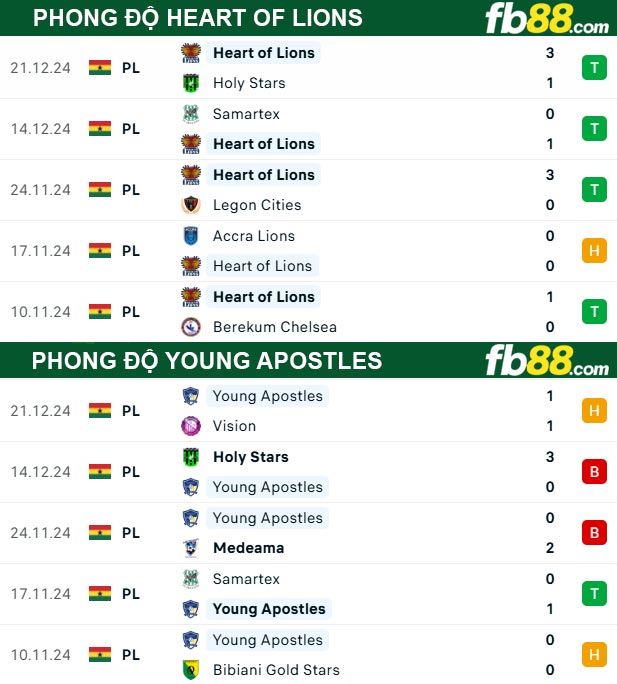Open the Bibiani Gold Stars team name

click(x=276, y=670)
